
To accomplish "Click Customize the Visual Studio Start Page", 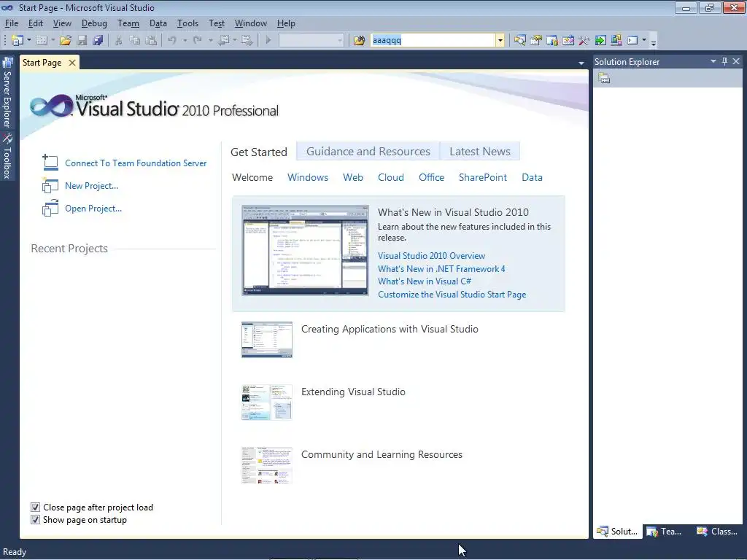I will tap(452, 295).
